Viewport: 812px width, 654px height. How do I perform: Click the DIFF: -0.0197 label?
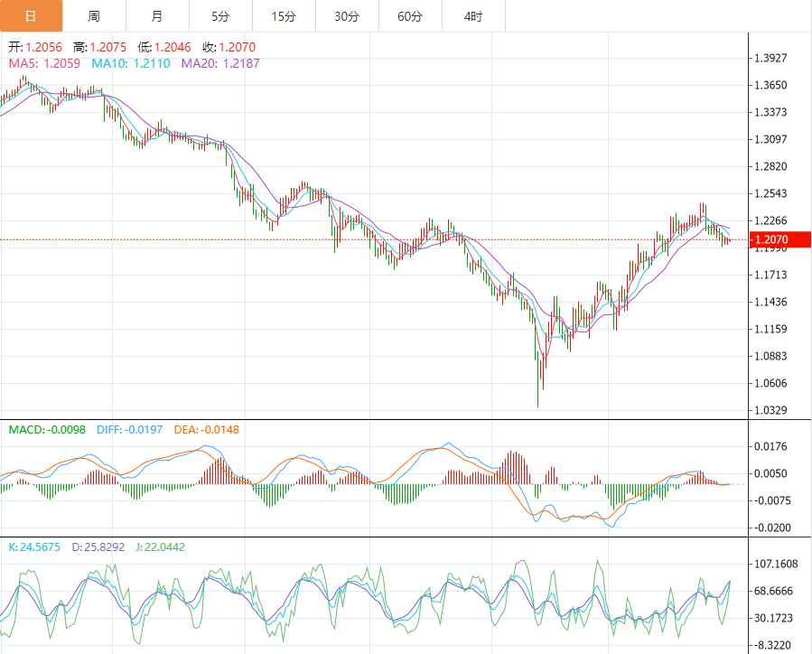pos(128,429)
